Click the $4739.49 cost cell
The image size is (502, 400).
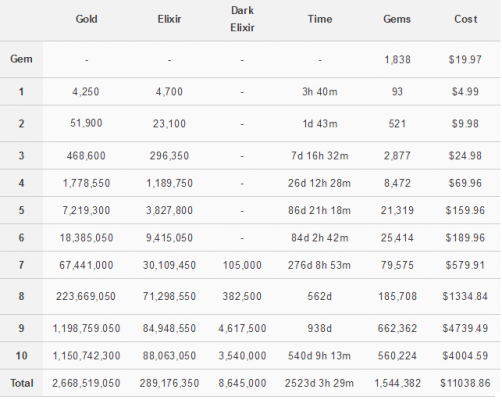(465, 328)
